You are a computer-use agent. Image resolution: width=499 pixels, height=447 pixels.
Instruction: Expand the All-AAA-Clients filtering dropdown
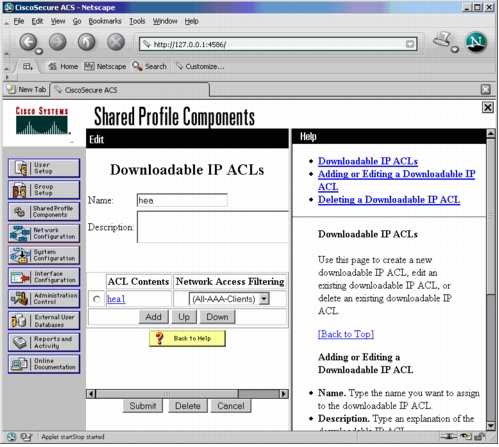pyautogui.click(x=264, y=299)
